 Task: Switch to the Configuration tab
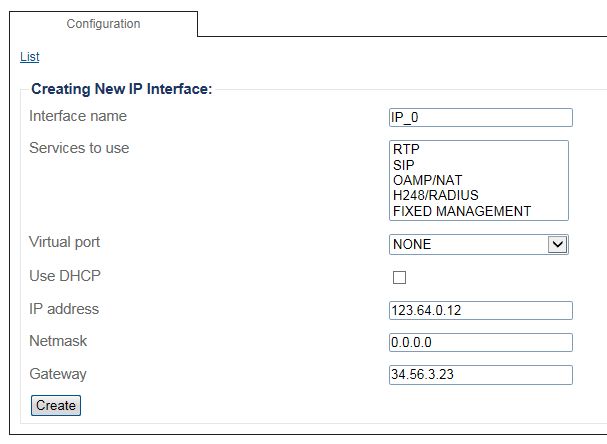point(103,24)
